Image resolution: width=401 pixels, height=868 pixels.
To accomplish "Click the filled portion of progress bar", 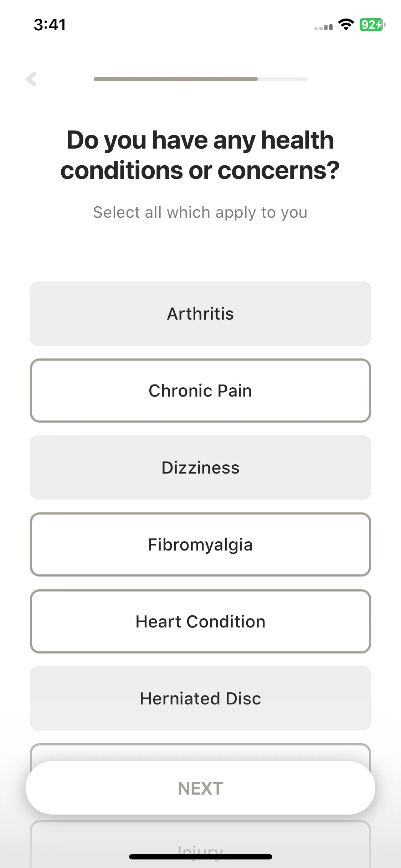I will click(175, 79).
